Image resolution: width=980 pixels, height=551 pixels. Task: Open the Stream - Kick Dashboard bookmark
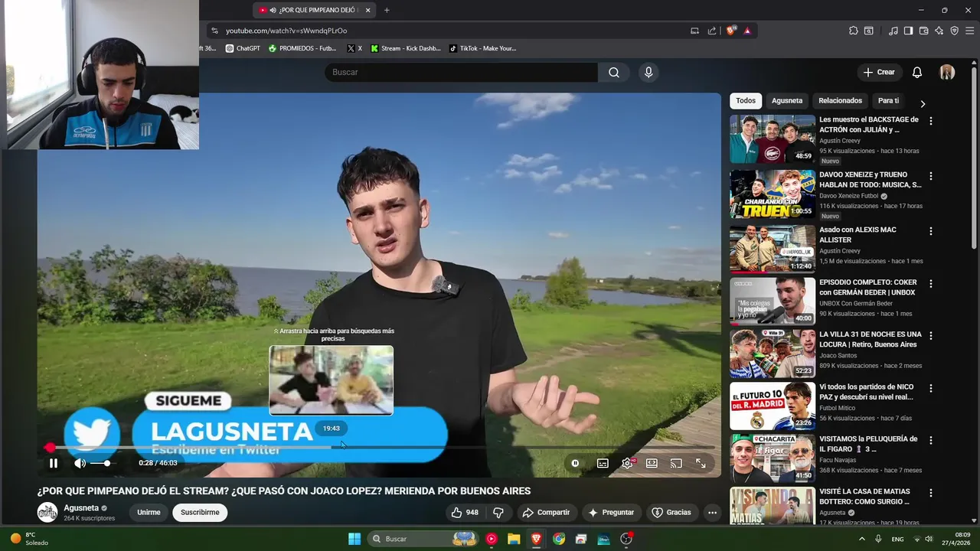(x=406, y=48)
